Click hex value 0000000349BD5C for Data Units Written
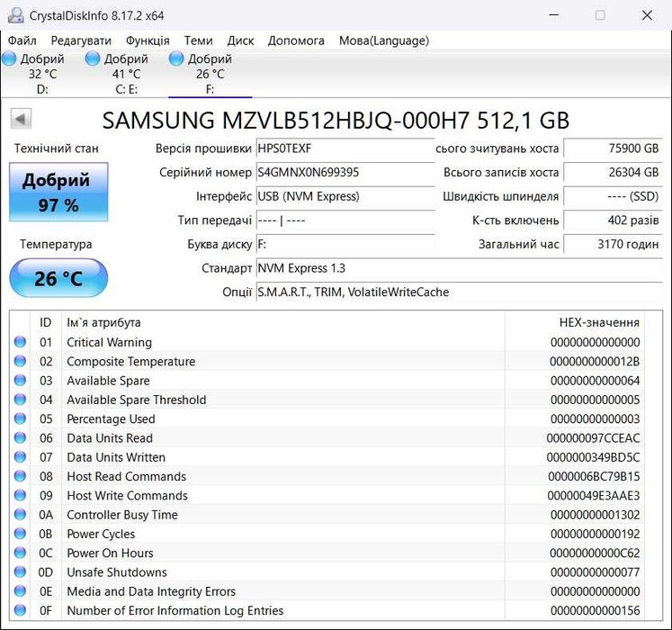672x630 pixels. (x=593, y=457)
